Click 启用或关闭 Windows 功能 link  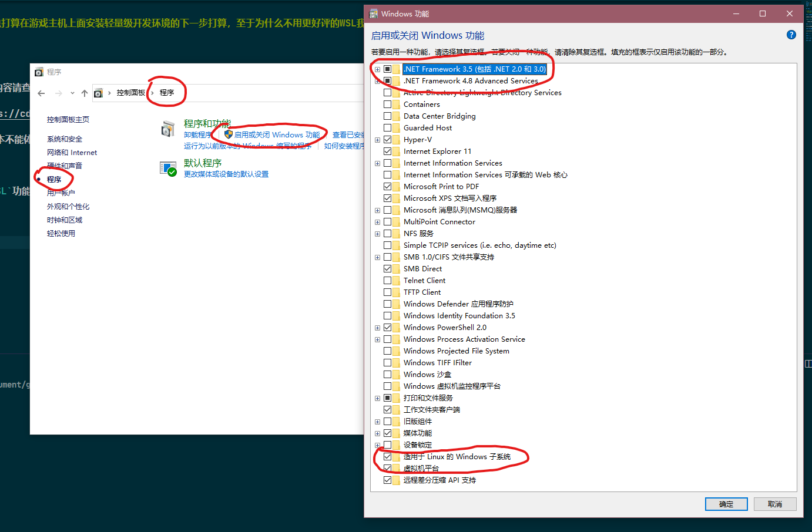click(277, 135)
